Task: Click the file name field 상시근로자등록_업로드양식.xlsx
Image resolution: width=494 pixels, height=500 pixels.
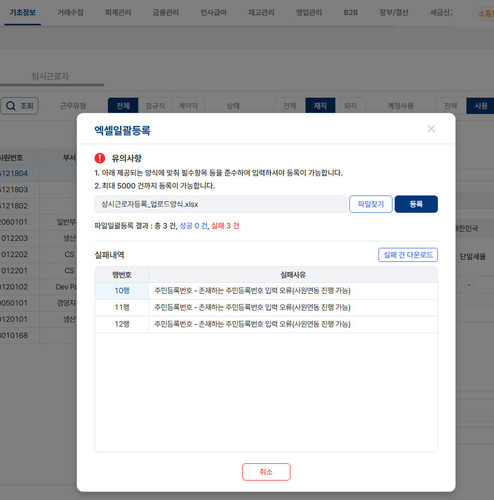Action: click(220, 204)
